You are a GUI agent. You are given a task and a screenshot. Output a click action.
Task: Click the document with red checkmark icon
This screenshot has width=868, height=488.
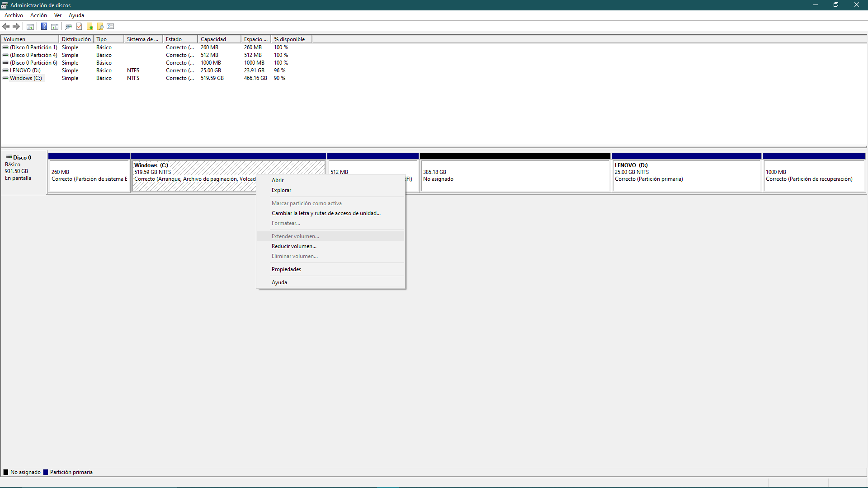79,27
